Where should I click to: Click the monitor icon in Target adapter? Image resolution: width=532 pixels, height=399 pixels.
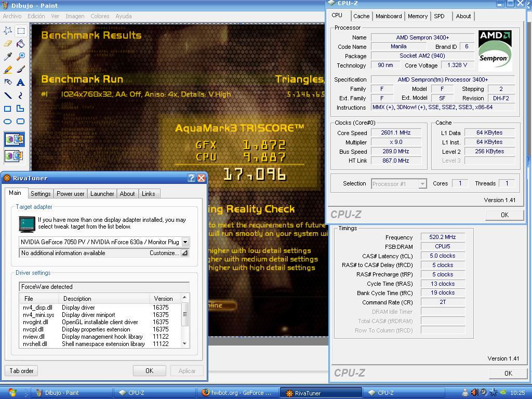27,224
